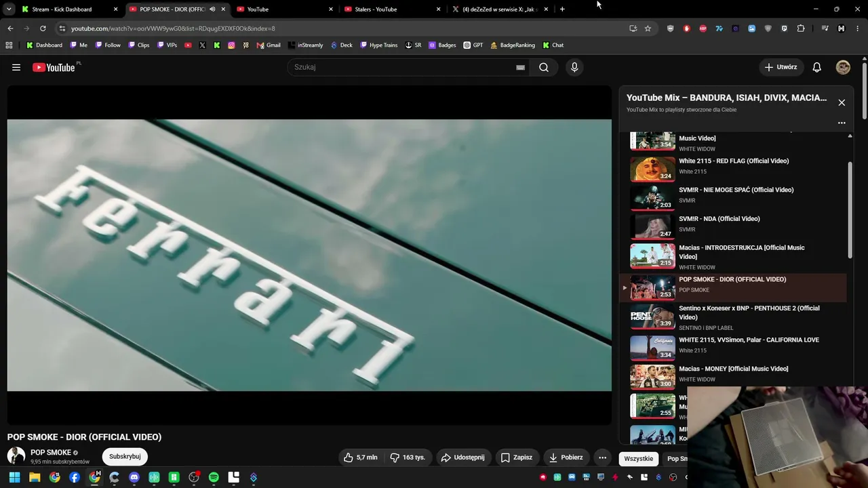The image size is (868, 488).
Task: Go back with the browser back arrow
Action: coord(10,28)
